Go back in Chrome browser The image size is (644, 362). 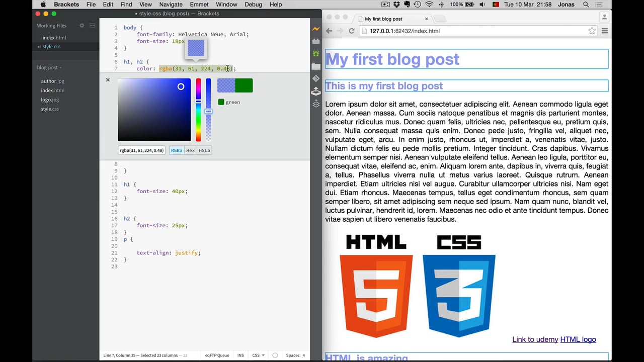pyautogui.click(x=329, y=31)
